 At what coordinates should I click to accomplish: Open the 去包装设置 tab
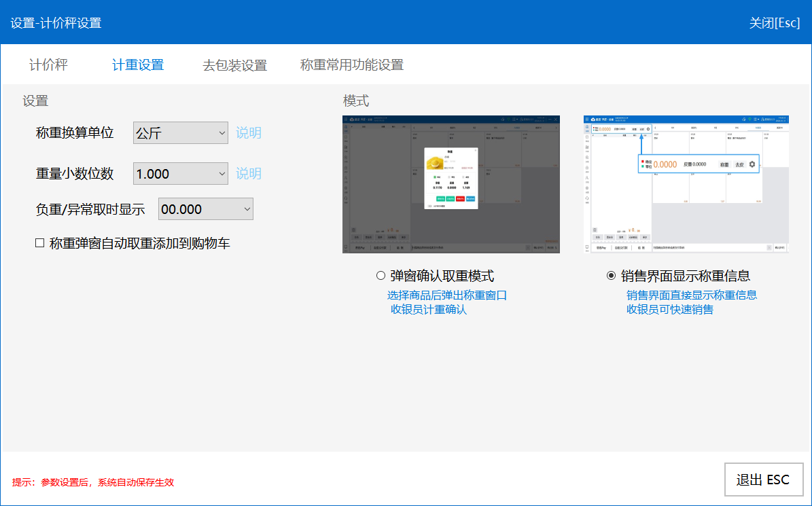234,65
